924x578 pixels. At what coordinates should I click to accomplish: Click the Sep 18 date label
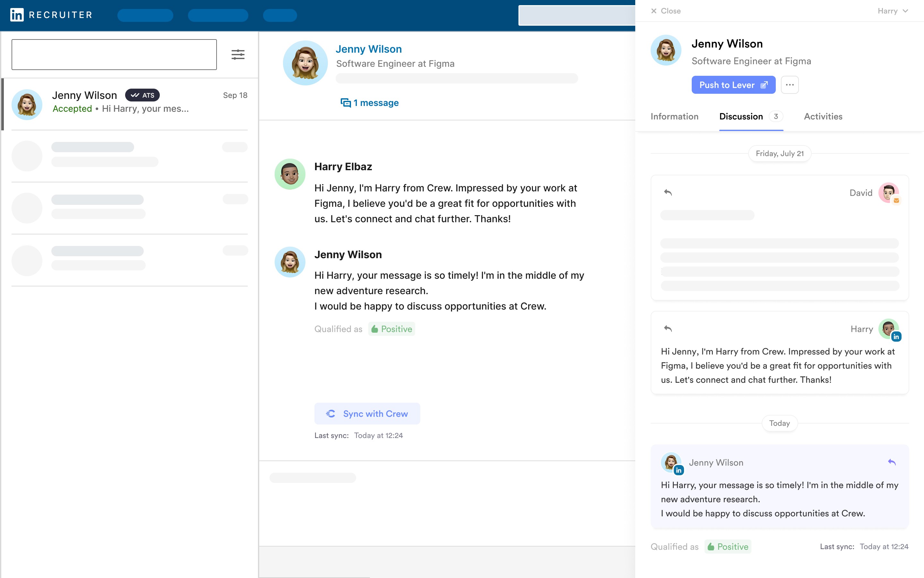[235, 95]
